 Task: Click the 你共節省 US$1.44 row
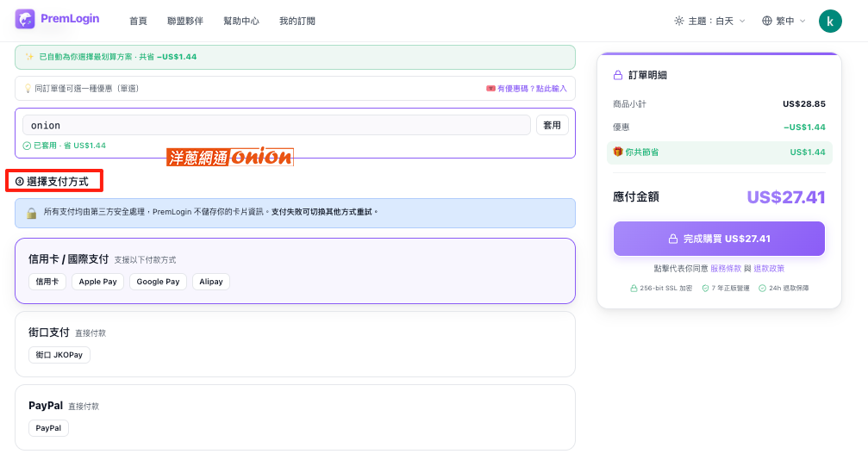click(x=719, y=152)
